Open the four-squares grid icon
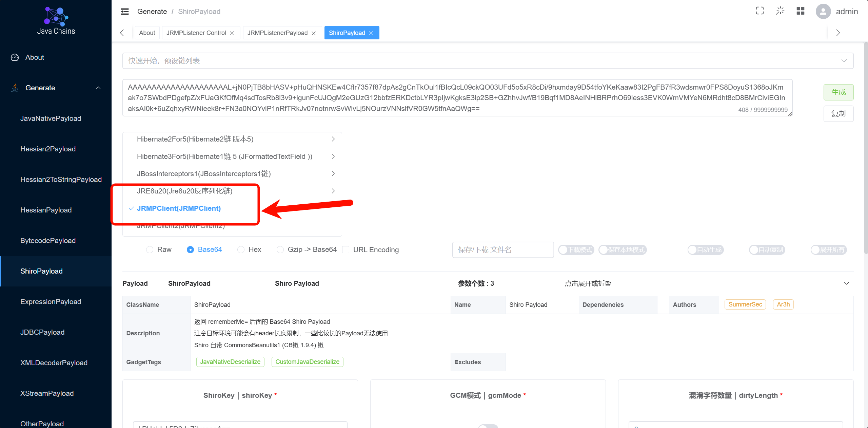This screenshot has width=868, height=428. (x=801, y=11)
